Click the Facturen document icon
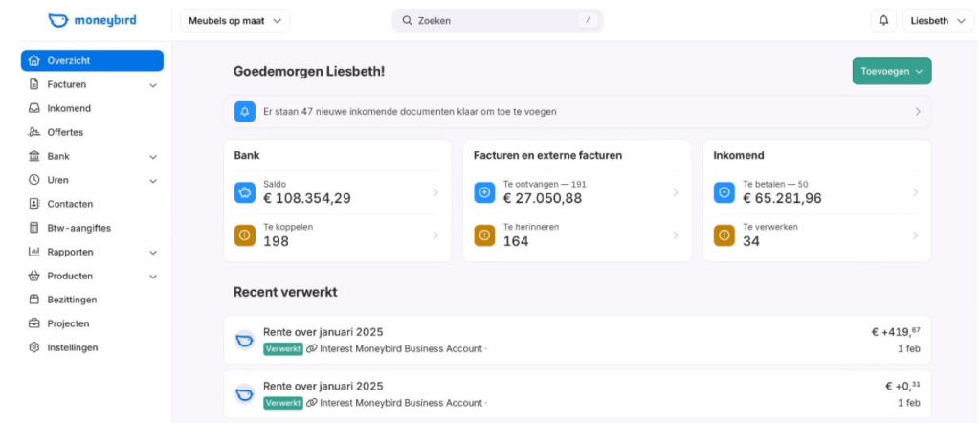980x423 pixels. (34, 84)
